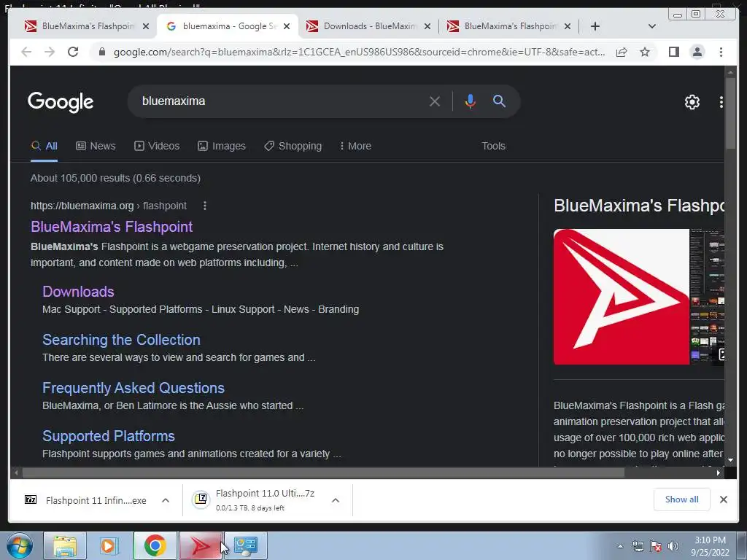Show all downloads

click(x=682, y=499)
